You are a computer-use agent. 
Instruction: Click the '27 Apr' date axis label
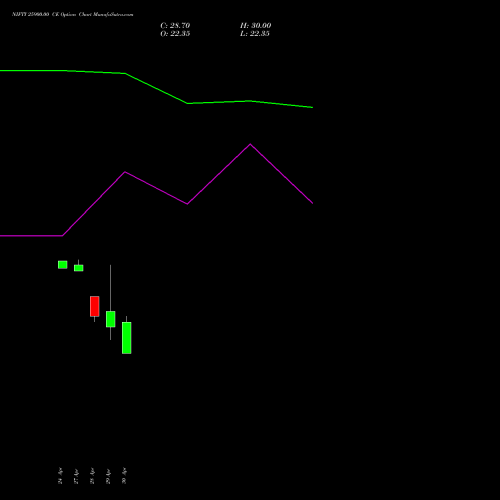pyautogui.click(x=76, y=475)
